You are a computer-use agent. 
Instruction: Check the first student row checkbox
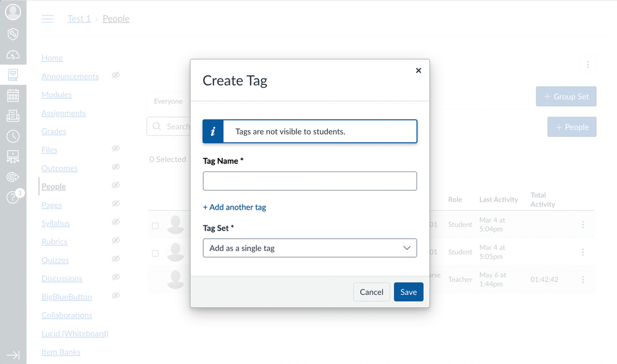tap(156, 226)
